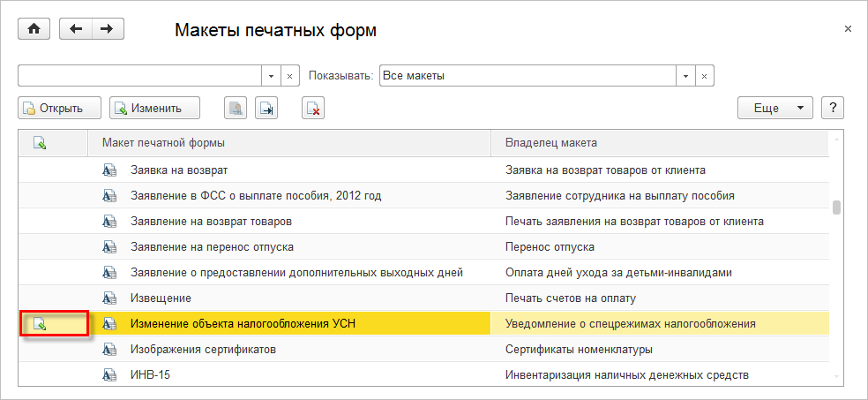
Task: Expand the search field dropdown arrow
Action: (271, 76)
